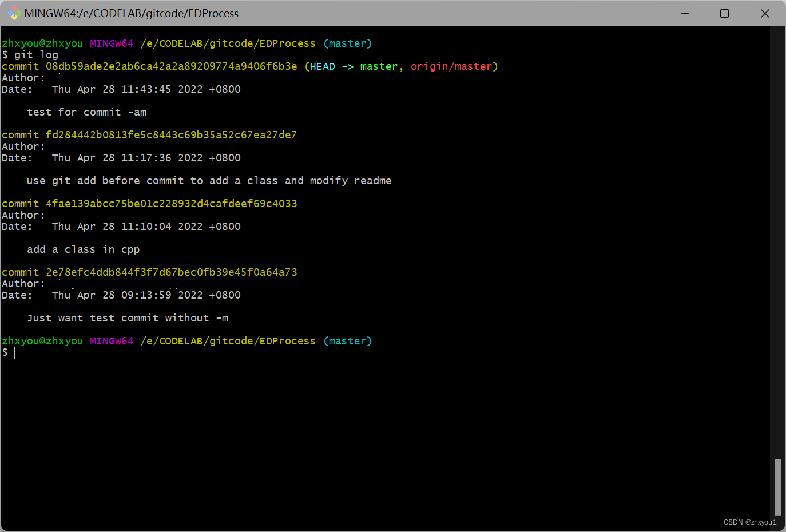786x532 pixels.
Task: Click the 'HEAD -> master' reference
Action: tap(354, 66)
